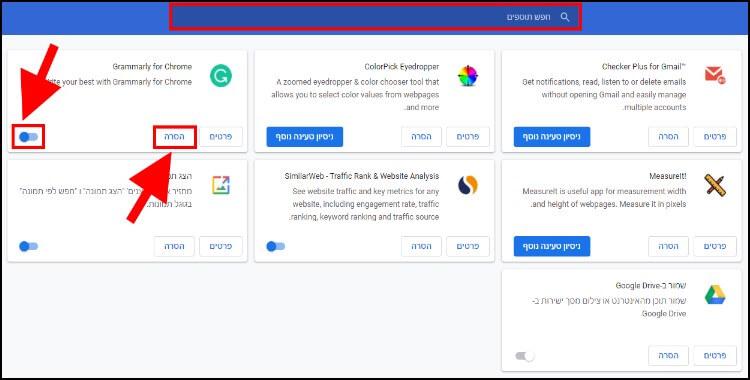Click the ColorPick Eyedropper color wheel icon
This screenshot has width=750, height=380.
click(x=467, y=76)
